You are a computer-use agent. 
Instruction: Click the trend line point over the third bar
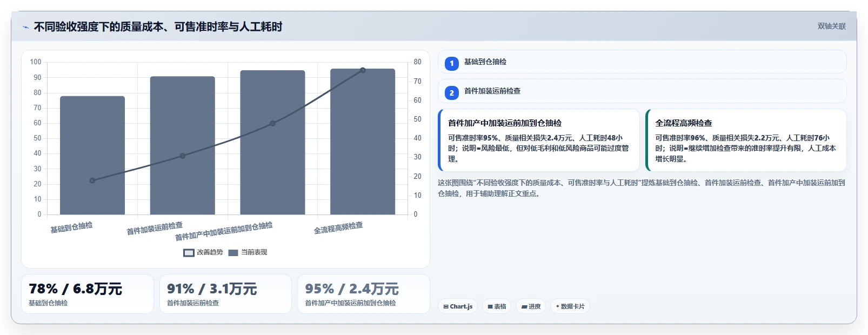click(272, 124)
